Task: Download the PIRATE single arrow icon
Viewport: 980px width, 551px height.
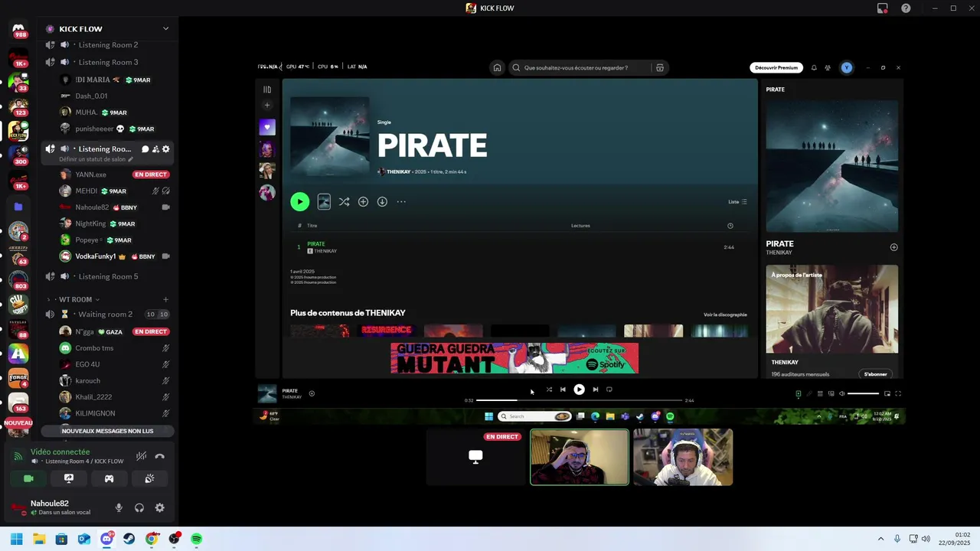Action: [382, 202]
